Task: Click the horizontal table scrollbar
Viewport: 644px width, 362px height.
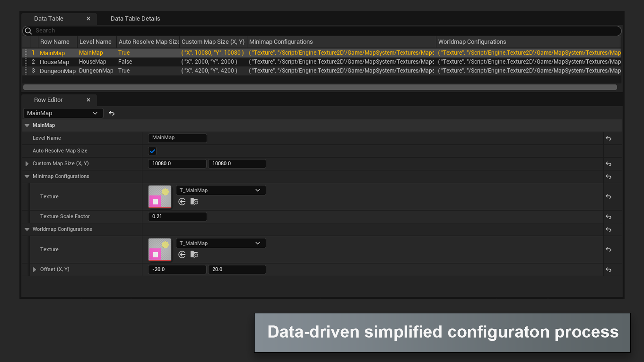Action: [320, 87]
